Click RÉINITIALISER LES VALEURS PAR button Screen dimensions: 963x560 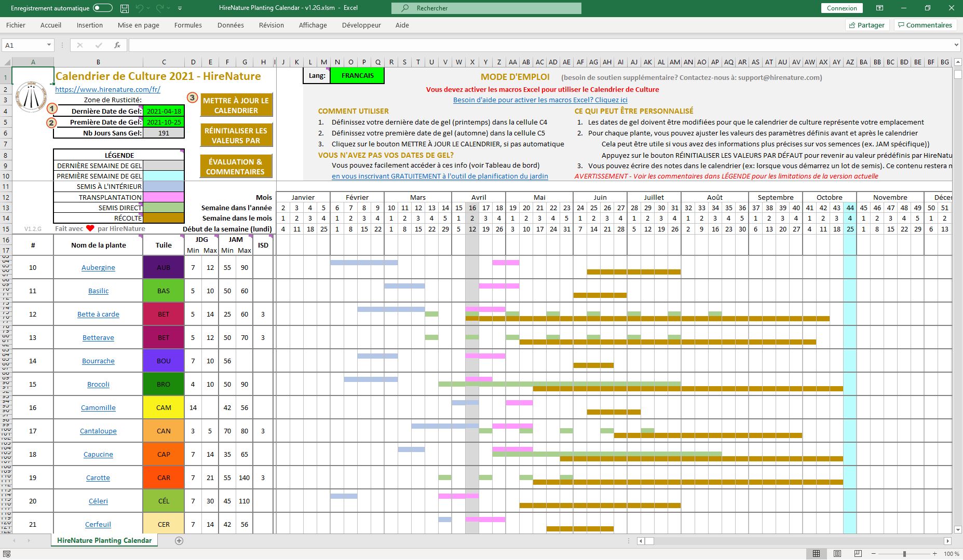[x=236, y=135]
